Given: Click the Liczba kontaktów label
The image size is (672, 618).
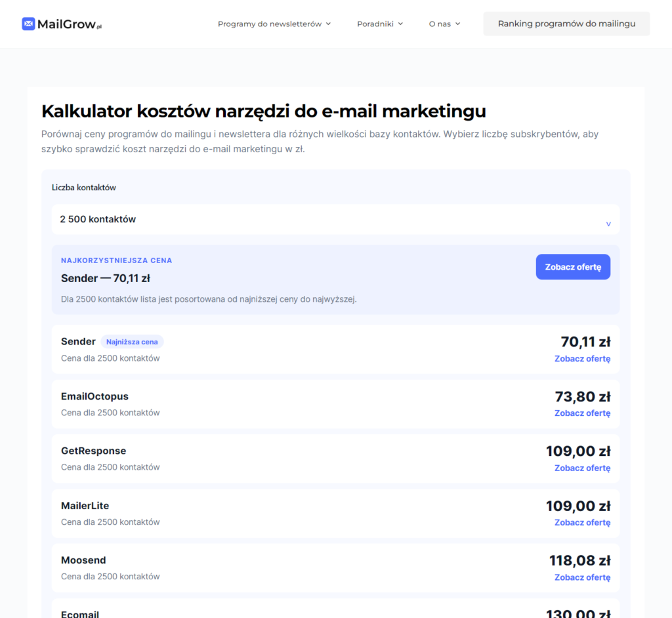Looking at the screenshot, I should [84, 187].
